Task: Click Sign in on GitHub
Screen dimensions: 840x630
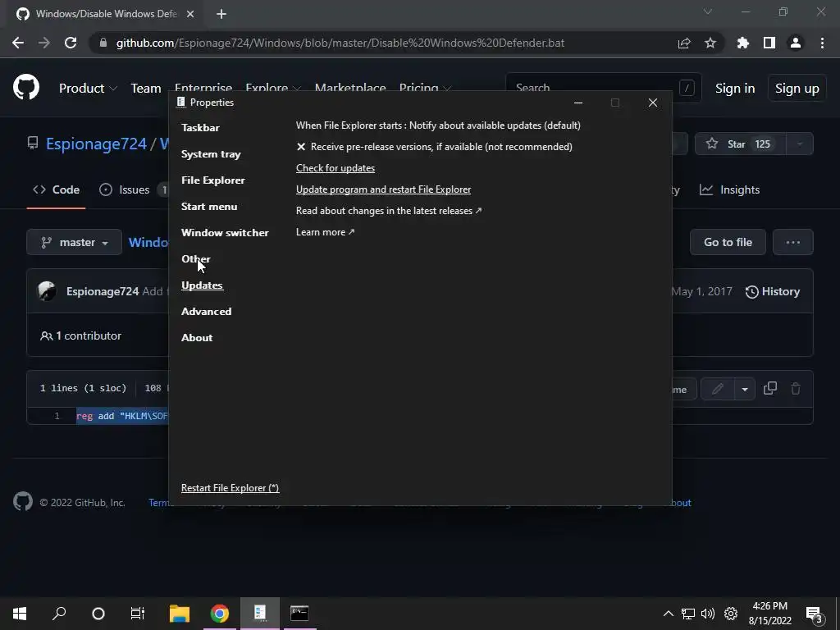Action: 735,89
